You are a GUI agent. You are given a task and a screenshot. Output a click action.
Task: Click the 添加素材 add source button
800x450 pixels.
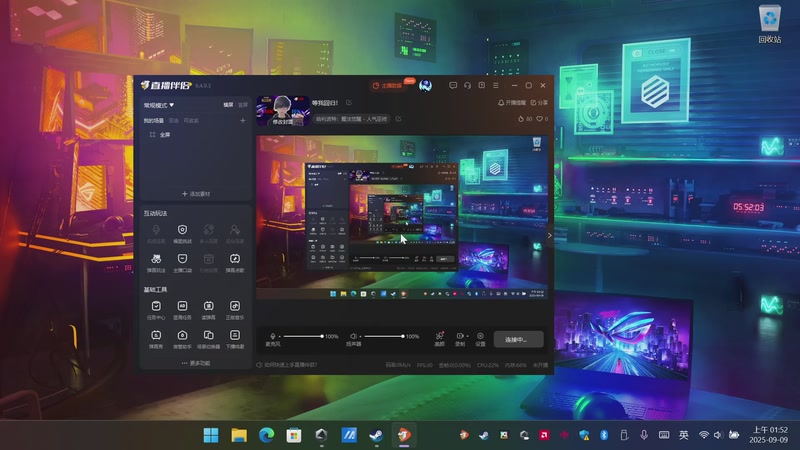tap(196, 194)
